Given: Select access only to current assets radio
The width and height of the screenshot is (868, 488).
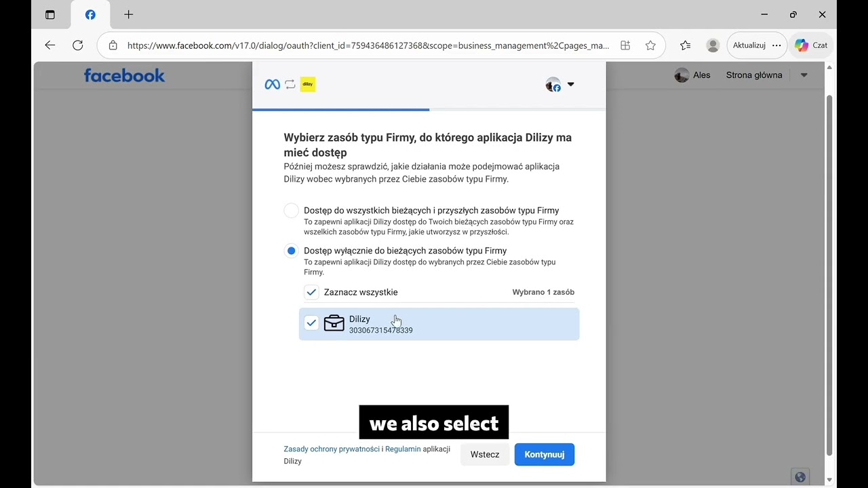Looking at the screenshot, I should click(291, 251).
